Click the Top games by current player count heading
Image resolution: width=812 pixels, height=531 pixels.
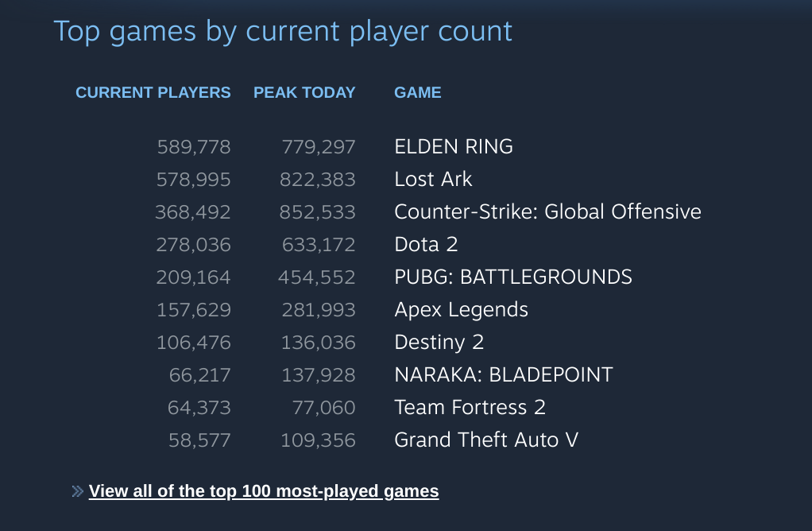click(x=282, y=32)
